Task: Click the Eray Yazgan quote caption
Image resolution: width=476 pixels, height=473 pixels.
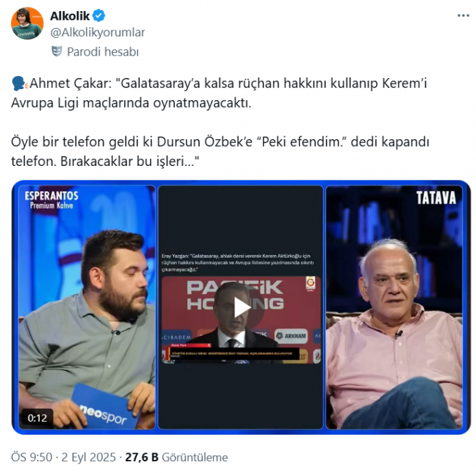Action: point(237,263)
